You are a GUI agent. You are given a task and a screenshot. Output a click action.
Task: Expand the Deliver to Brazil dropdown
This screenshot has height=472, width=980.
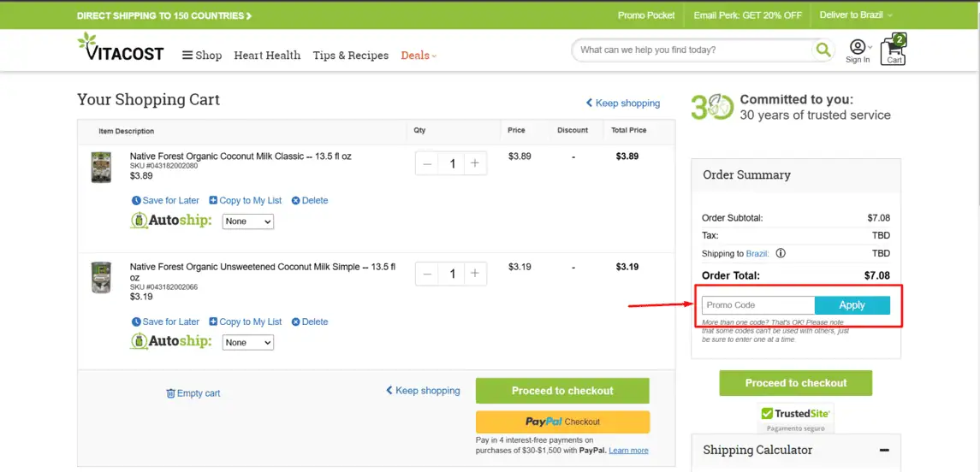point(856,15)
